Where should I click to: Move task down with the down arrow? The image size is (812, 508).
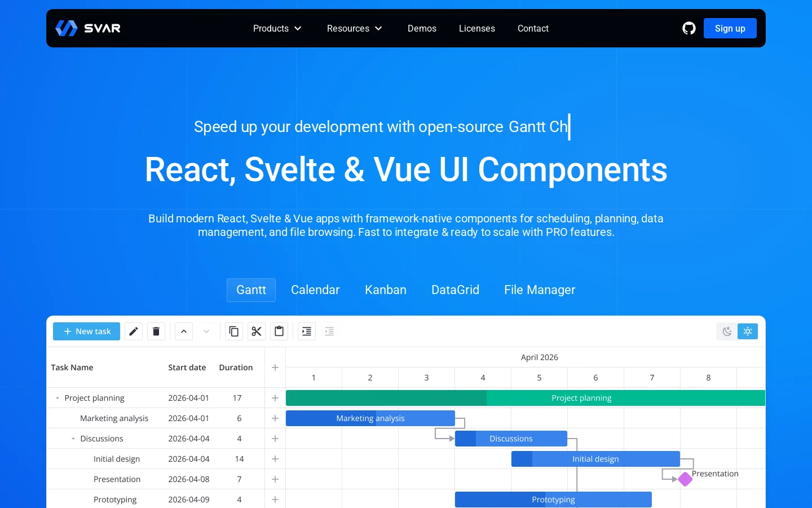(x=206, y=331)
